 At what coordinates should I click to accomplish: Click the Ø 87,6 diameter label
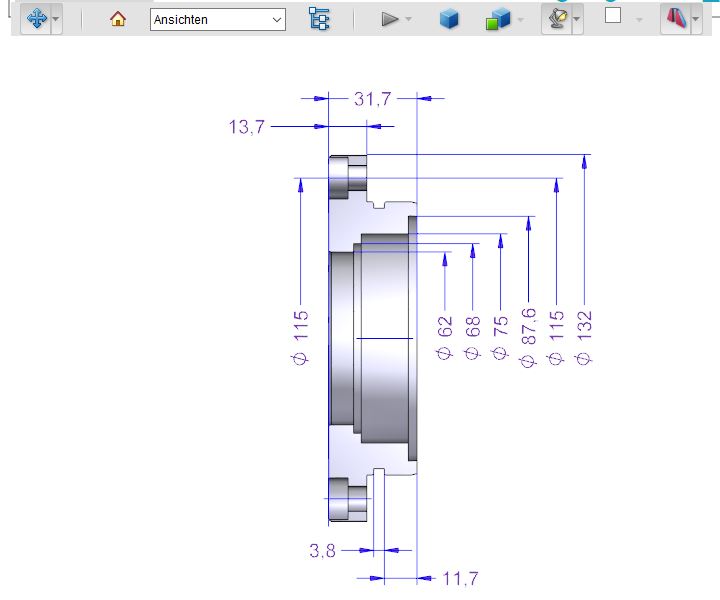tap(529, 337)
